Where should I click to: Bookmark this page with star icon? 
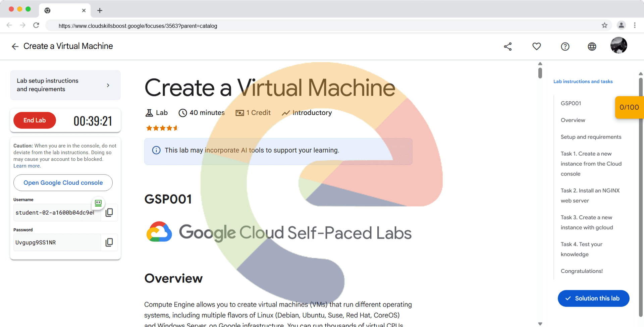[604, 25]
